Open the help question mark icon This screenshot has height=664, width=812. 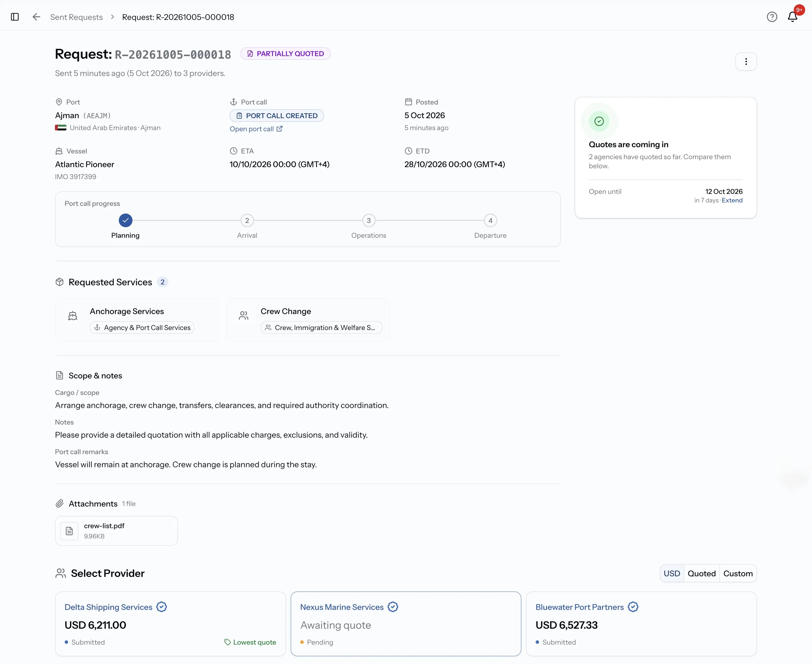click(x=772, y=17)
